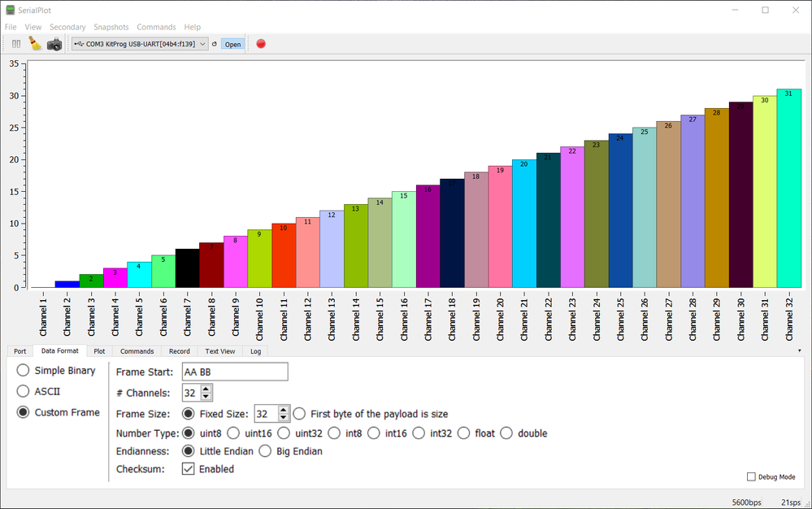Screen dimensions: 812x509
Task: Disable the checksum checkbox
Action: [189, 468]
